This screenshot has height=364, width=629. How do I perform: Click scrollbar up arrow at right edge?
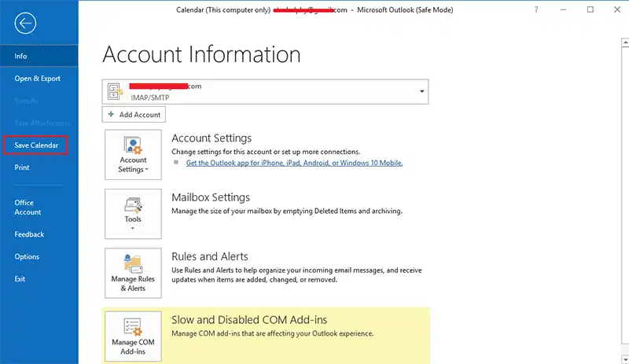tap(625, 42)
